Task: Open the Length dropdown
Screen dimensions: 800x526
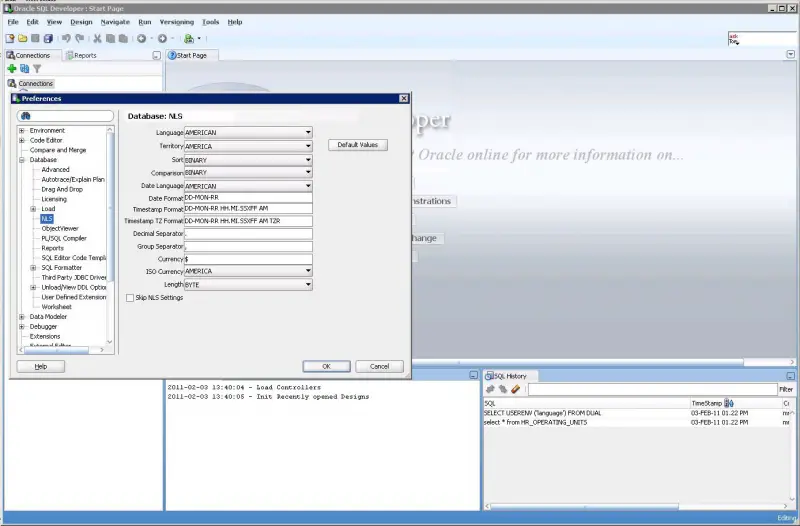Action: coord(308,284)
